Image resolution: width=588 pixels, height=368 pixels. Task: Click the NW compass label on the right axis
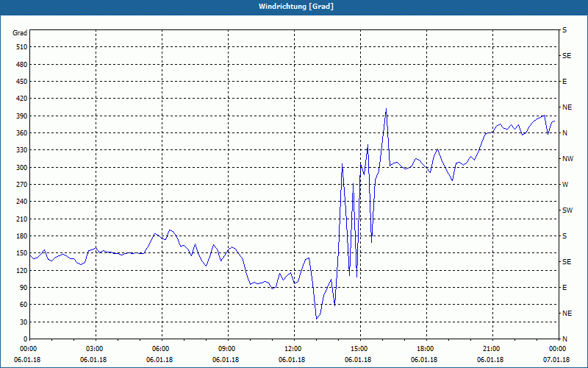tap(567, 159)
